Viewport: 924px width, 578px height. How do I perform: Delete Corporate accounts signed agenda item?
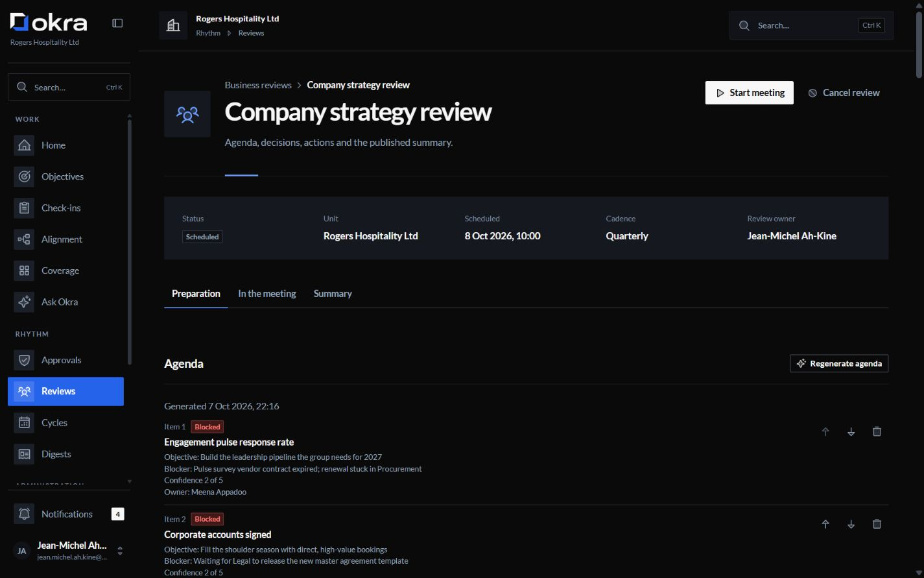click(x=877, y=524)
